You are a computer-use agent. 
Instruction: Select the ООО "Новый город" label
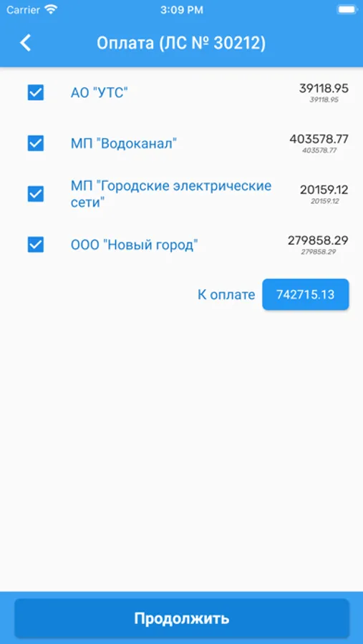click(x=135, y=245)
